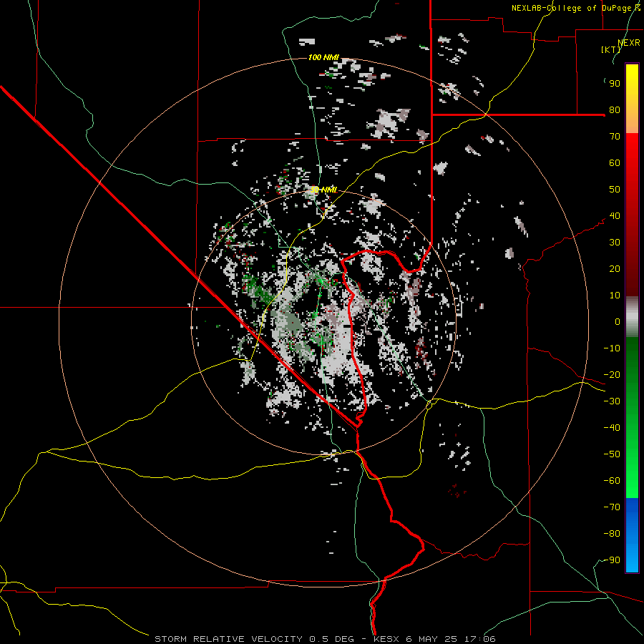Select the "0" scale label
Viewport: 644px width, 644px height.
(618, 322)
